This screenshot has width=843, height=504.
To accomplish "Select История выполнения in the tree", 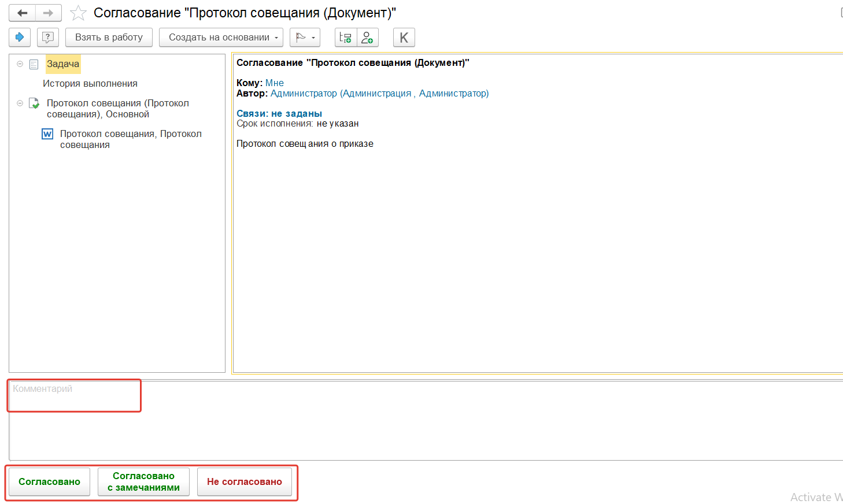I will [90, 84].
